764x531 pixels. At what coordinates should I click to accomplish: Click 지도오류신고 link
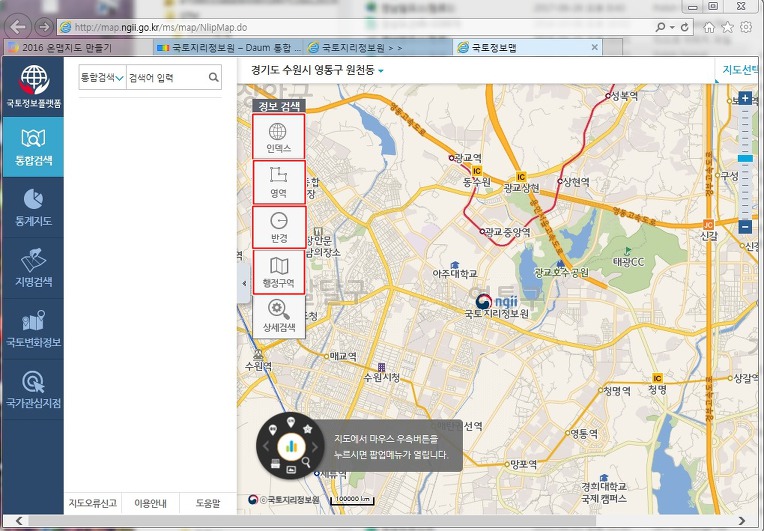pos(93,503)
